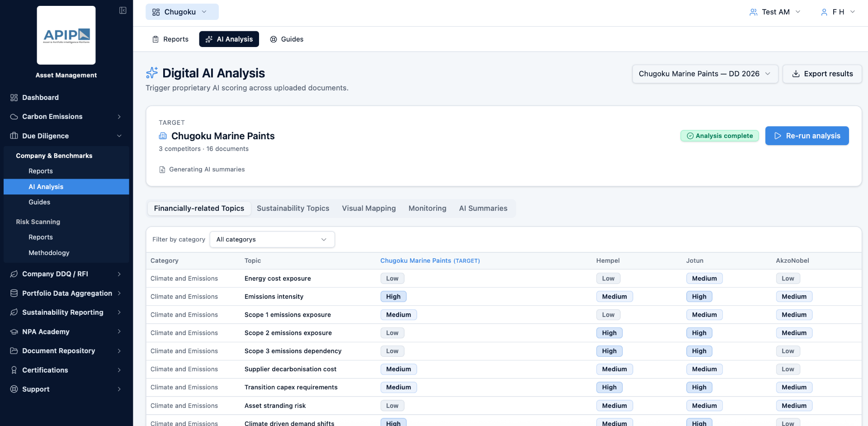The width and height of the screenshot is (868, 426).
Task: Open Dashboard from the sidebar
Action: [x=40, y=97]
